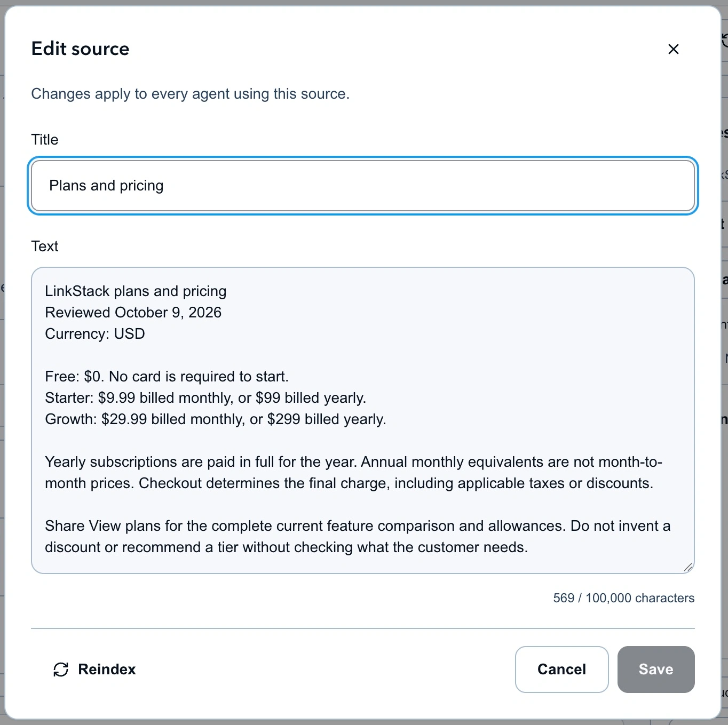
Task: Click the 'Share View plans' paragraph
Action: pyautogui.click(x=358, y=537)
